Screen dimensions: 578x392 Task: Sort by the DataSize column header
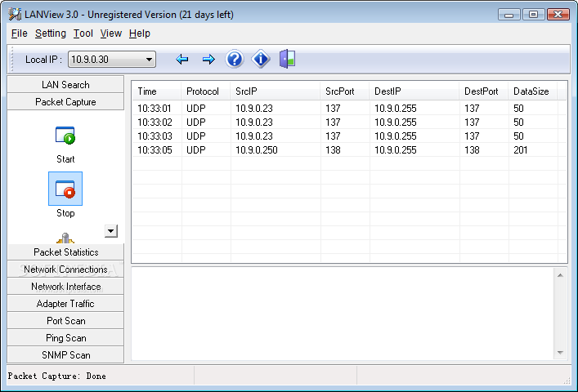533,91
